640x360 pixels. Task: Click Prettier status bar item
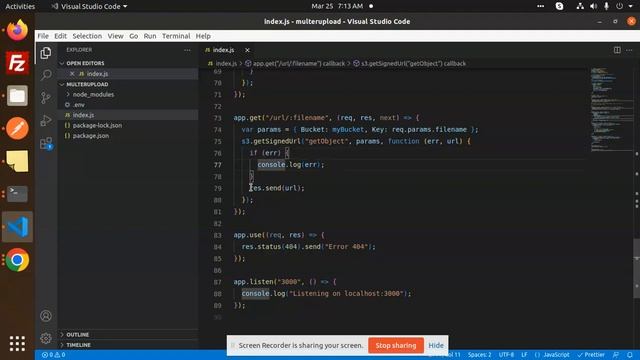(x=591, y=355)
